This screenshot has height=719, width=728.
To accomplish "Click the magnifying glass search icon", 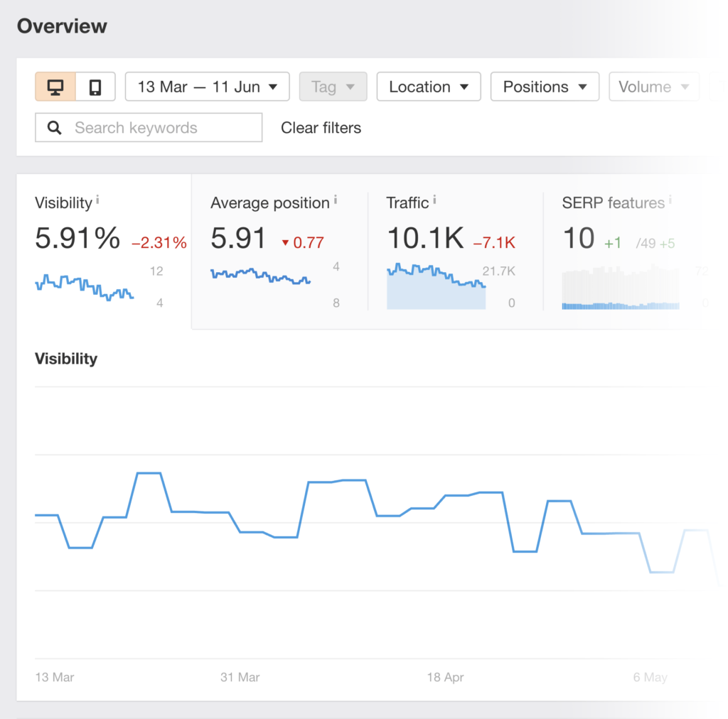I will pos(54,128).
